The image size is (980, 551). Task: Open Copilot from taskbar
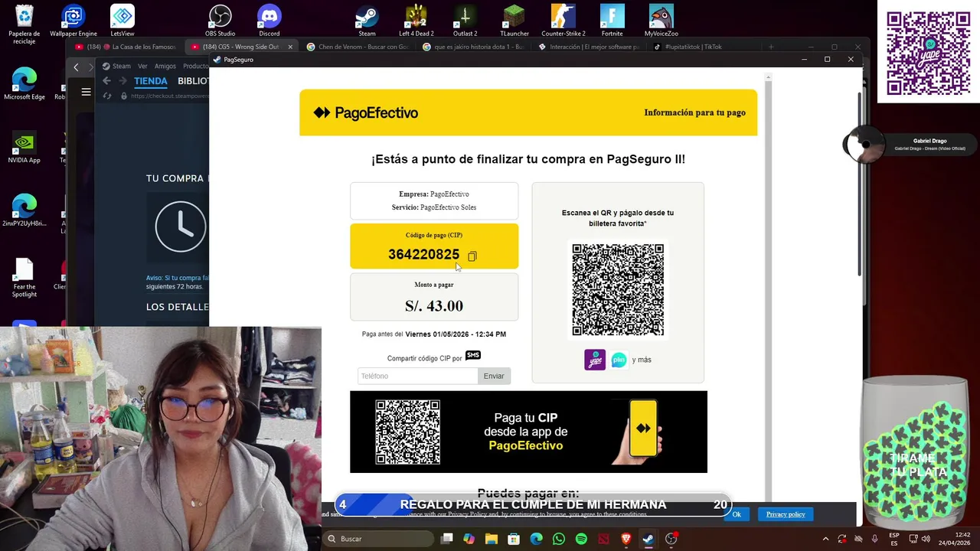[x=469, y=539]
